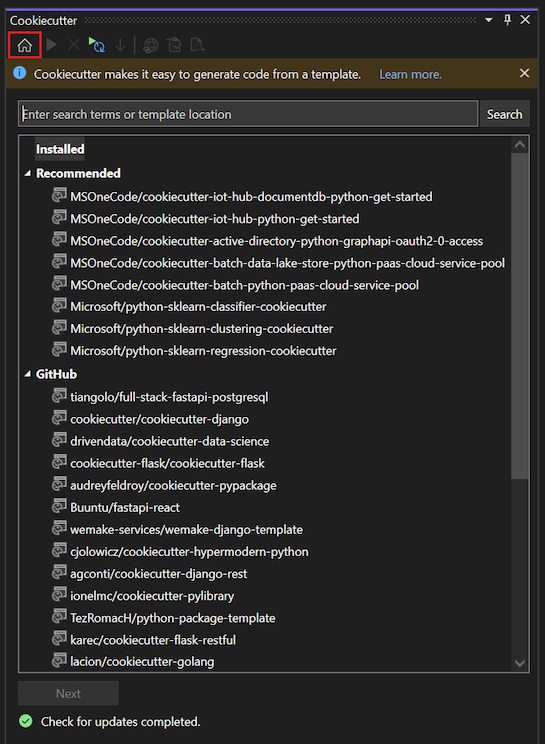Click the Cancel X icon in toolbar
This screenshot has width=545, height=744.
(x=74, y=45)
